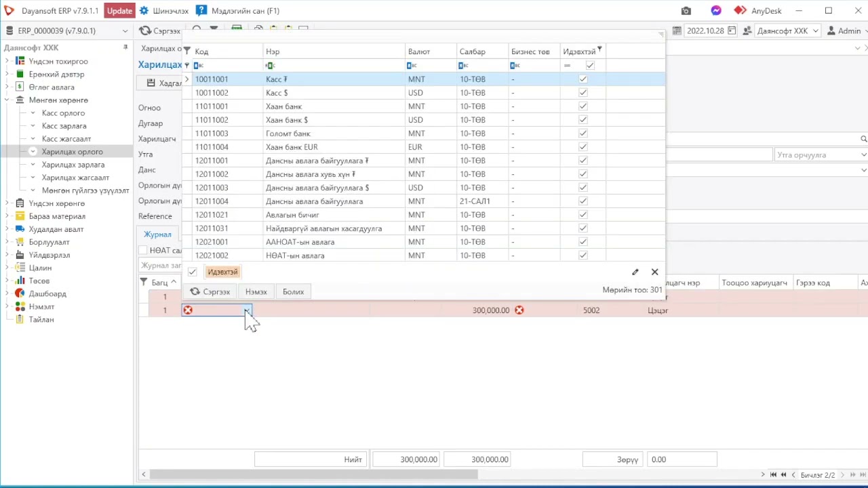The width and height of the screenshot is (868, 488).
Task: Click Тайлан module icon
Action: coord(20,319)
